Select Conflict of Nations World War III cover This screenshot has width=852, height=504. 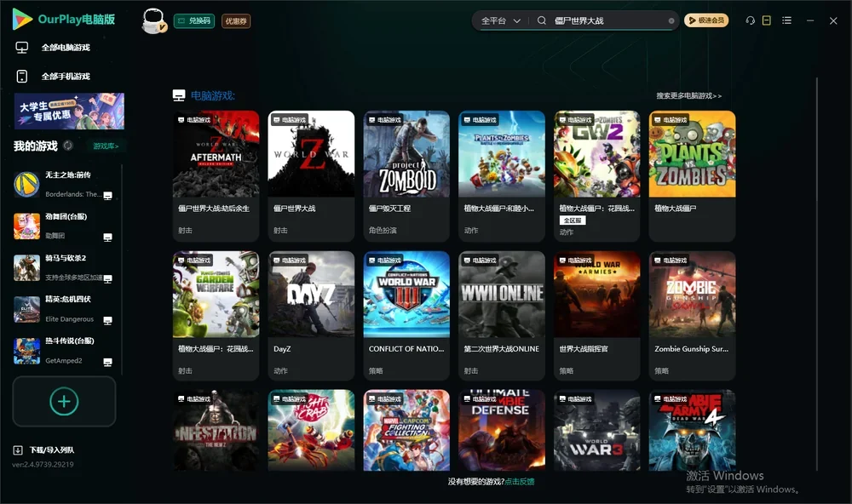[x=406, y=295]
